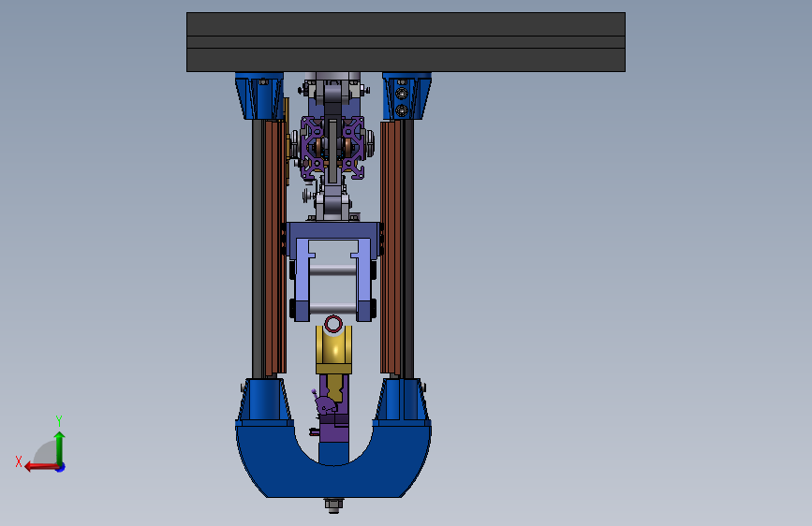Select the top-left blue conical mount
Screen dimensions: 812x526
[x=258, y=96]
